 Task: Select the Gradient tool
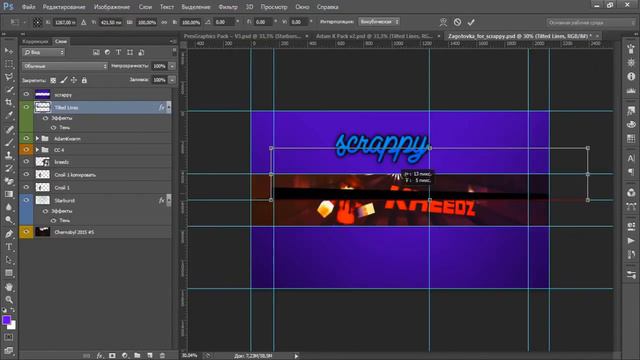coord(9,194)
